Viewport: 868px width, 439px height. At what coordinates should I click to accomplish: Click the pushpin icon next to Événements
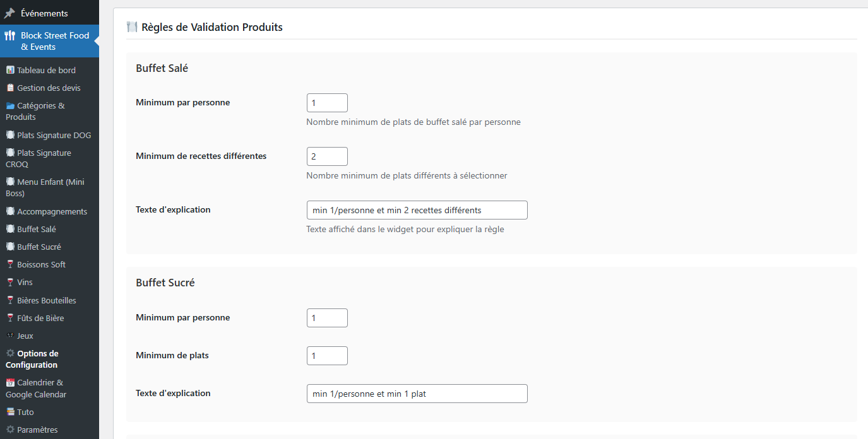[9, 13]
